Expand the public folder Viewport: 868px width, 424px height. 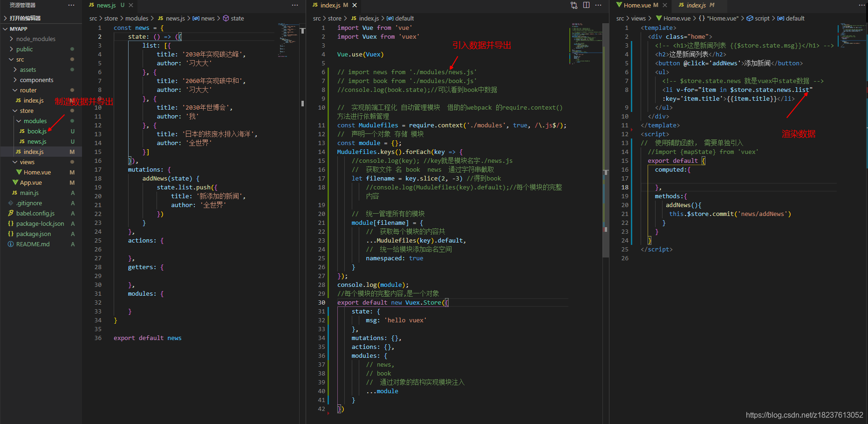click(25, 49)
